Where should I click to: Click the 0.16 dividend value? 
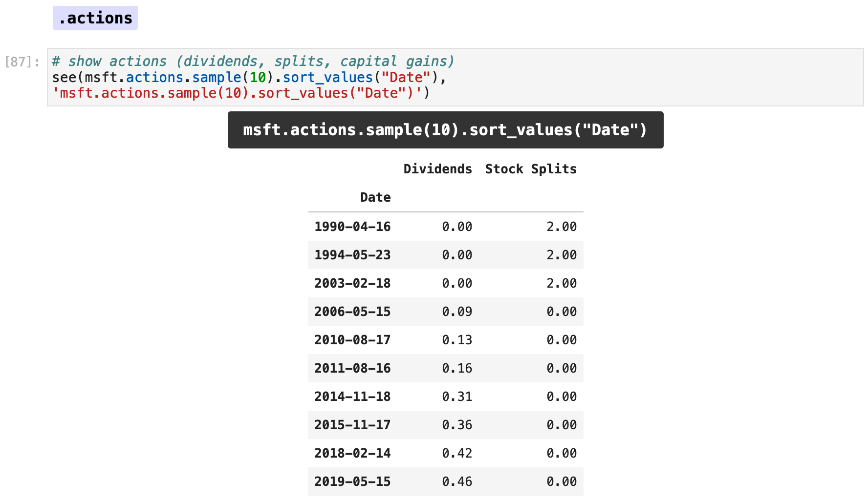[457, 368]
